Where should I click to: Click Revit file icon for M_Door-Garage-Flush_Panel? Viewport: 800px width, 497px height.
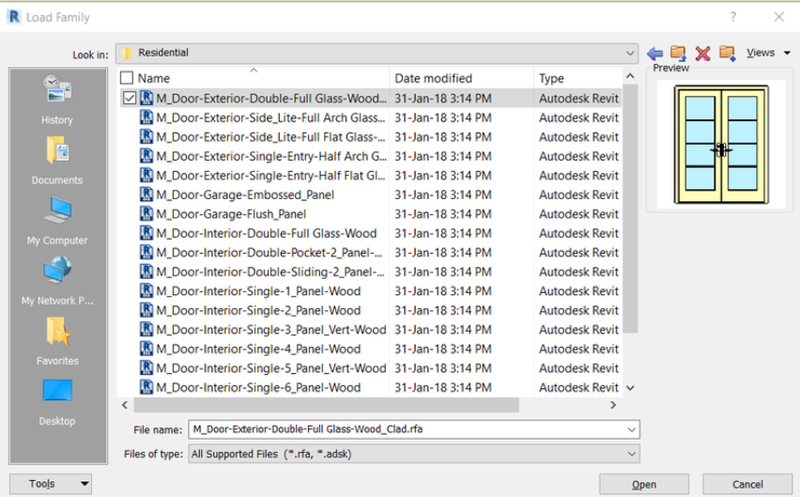tap(146, 214)
